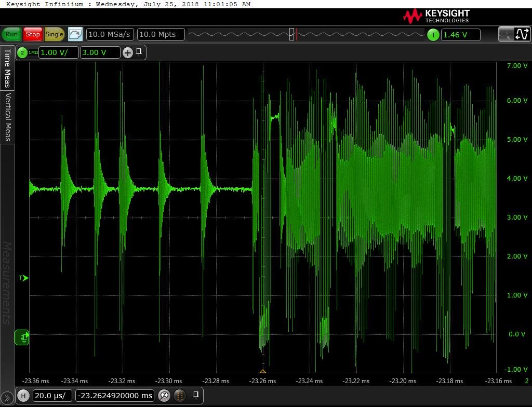Click the 3.00 V channel offset field
Screen dimensions: 532x407
click(100, 52)
